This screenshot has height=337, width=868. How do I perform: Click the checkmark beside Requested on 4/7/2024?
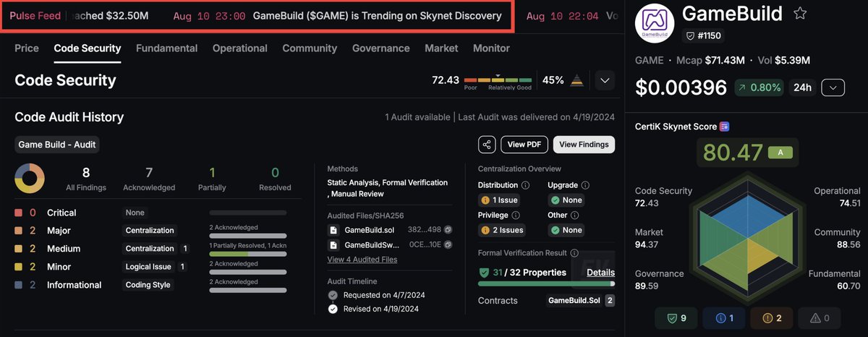[x=333, y=295]
